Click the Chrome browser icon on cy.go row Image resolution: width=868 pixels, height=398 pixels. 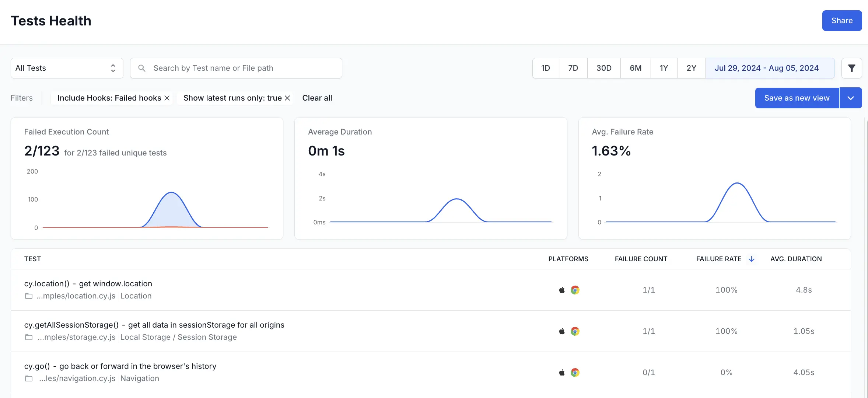click(576, 372)
